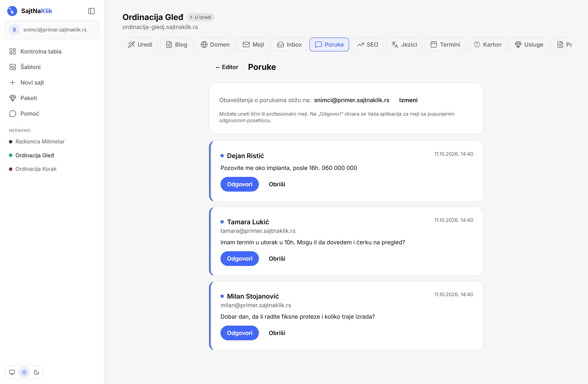Click milan@primer.sajtnaklik.rs email text

(256, 305)
